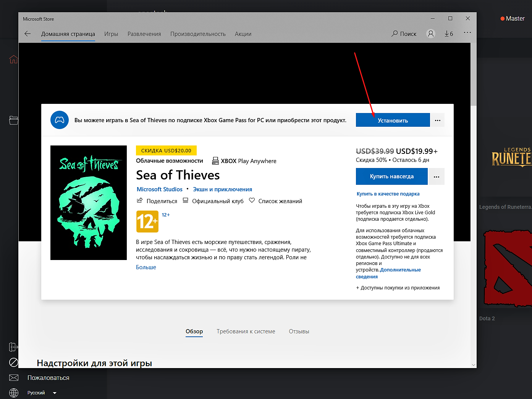Viewport: 532px width, 399px height.
Task: Click Надстройки для этой игры heading
Action: pyautogui.click(x=94, y=363)
